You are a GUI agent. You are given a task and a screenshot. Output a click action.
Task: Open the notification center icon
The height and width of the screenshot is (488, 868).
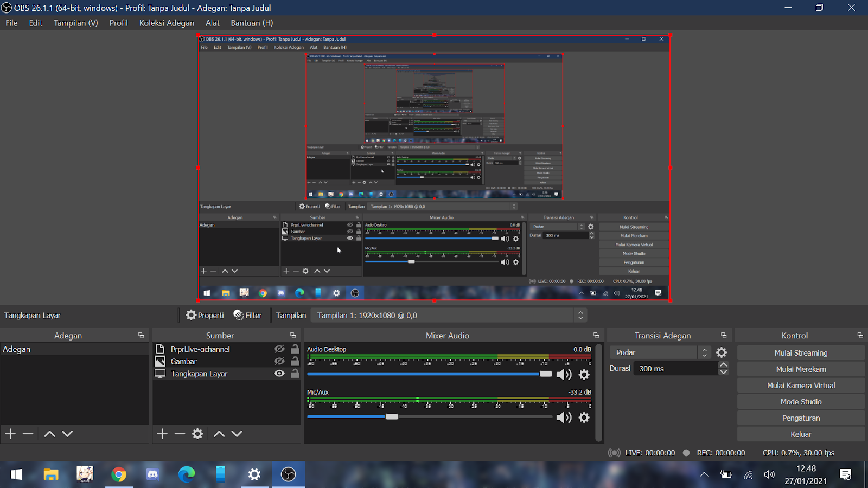(x=845, y=474)
